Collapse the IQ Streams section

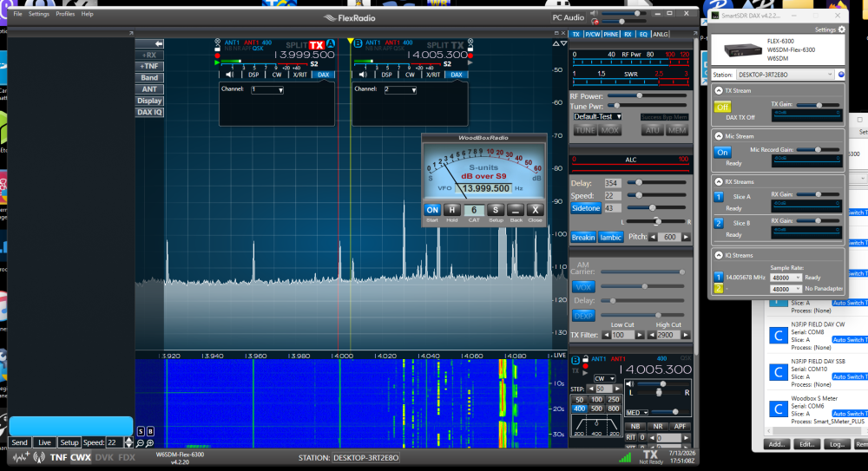click(x=719, y=255)
